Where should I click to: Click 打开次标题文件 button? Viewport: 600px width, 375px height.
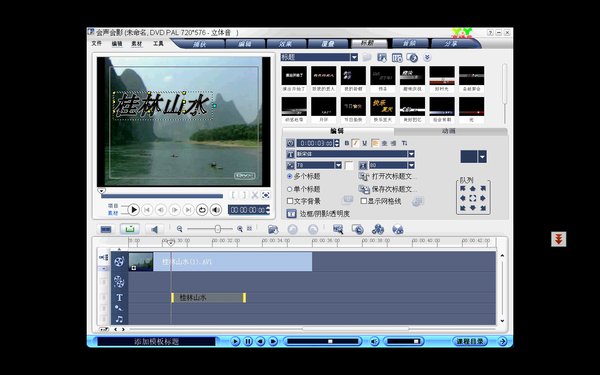(387, 176)
